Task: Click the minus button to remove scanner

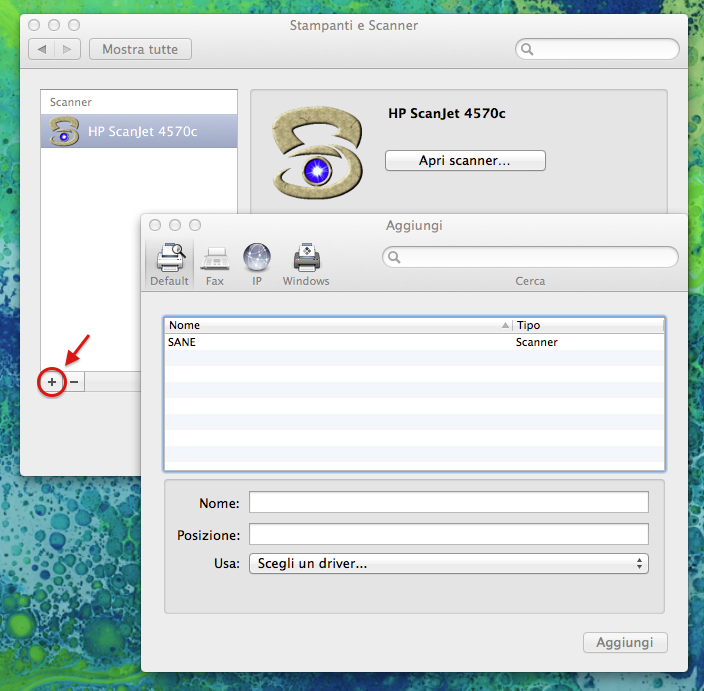Action: point(74,382)
